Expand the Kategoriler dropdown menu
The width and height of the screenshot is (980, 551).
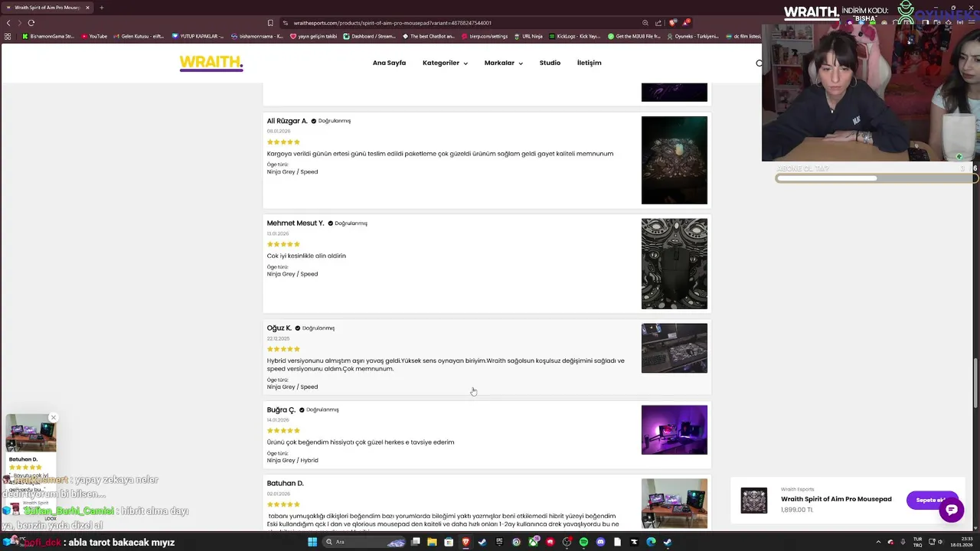coord(445,63)
